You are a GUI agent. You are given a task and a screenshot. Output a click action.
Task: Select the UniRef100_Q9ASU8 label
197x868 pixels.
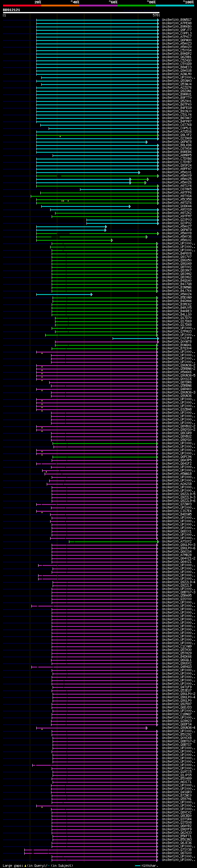coord(177,71)
